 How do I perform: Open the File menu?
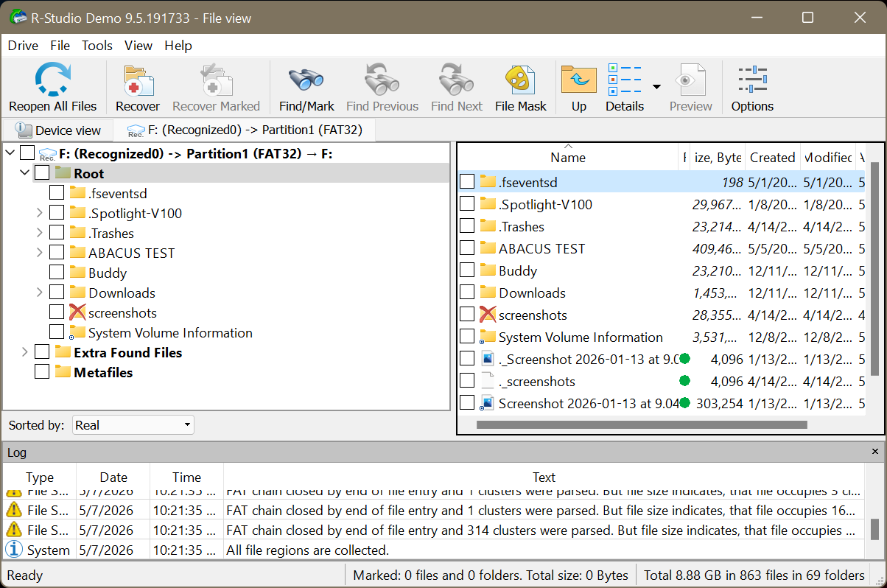pyautogui.click(x=60, y=46)
